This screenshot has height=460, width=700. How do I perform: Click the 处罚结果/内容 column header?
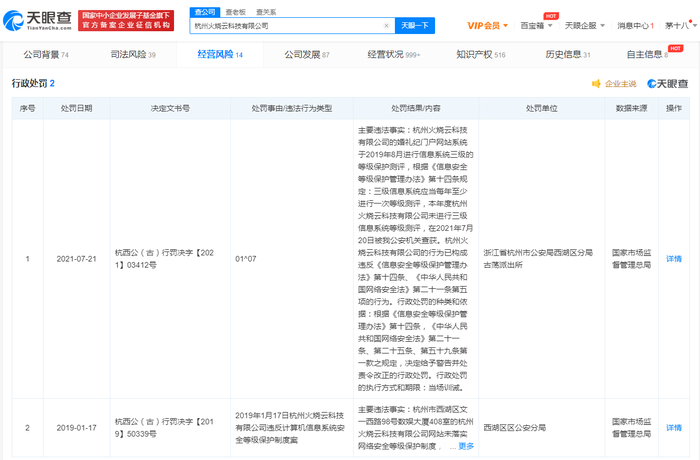pos(416,108)
